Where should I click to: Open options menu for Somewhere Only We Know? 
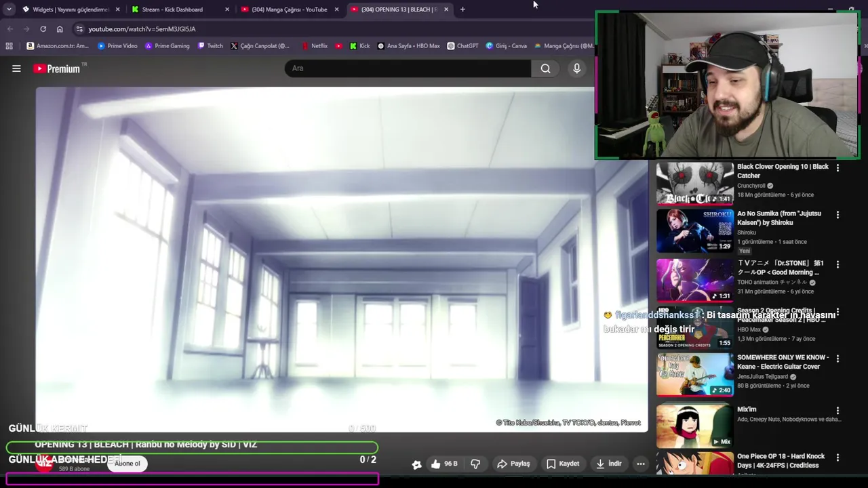[x=837, y=359]
